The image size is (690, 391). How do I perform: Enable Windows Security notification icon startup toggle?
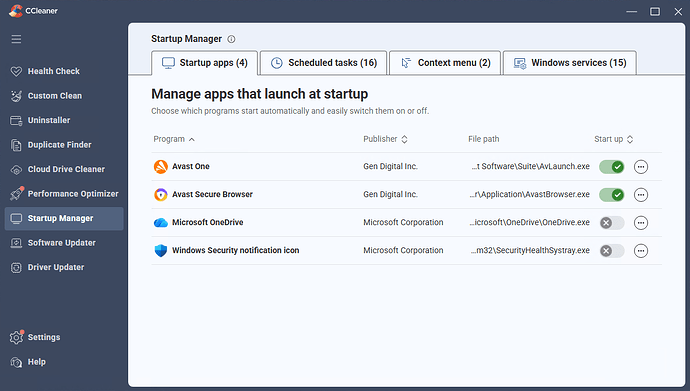pos(612,251)
